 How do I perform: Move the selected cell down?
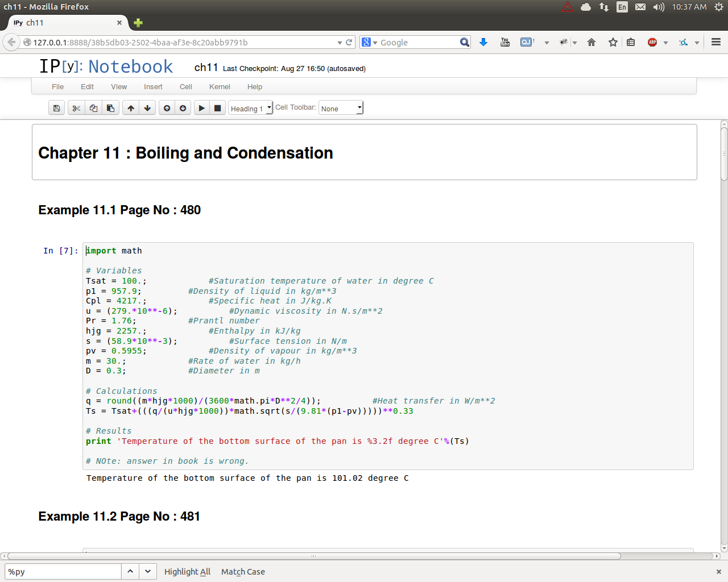point(147,108)
